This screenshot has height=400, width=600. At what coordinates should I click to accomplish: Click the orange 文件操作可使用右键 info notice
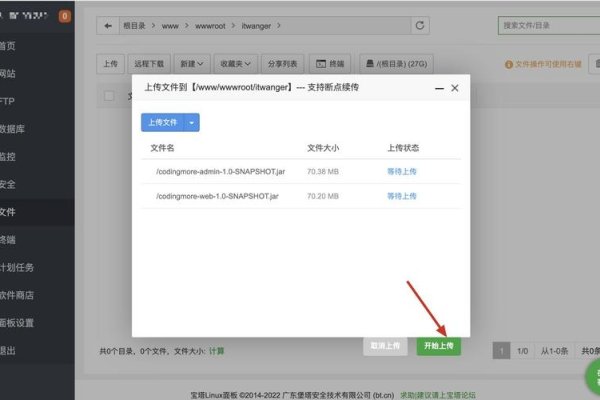click(543, 64)
